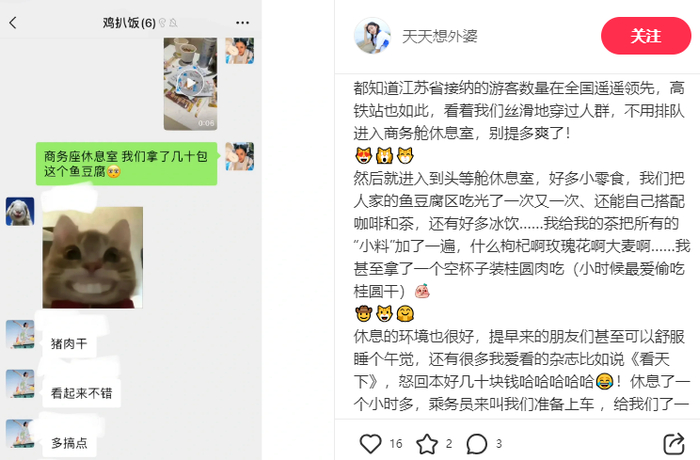Tap the 多搞点 message bubble

pyautogui.click(x=69, y=443)
